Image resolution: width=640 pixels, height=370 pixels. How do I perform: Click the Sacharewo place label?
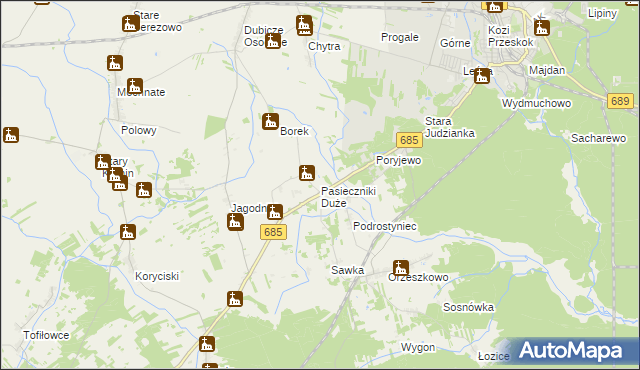[598, 138]
